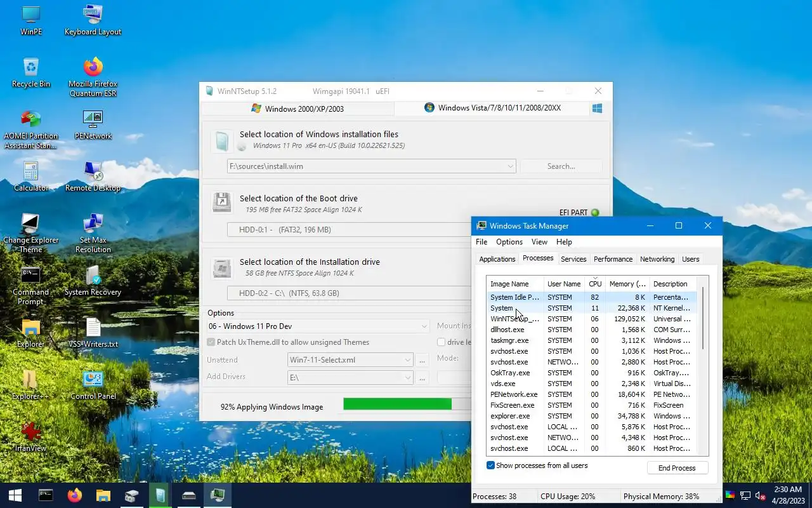Screen dimensions: 812x508
Task: Click the blue Windows logo icon in WinNTSetup
Action: (x=596, y=109)
